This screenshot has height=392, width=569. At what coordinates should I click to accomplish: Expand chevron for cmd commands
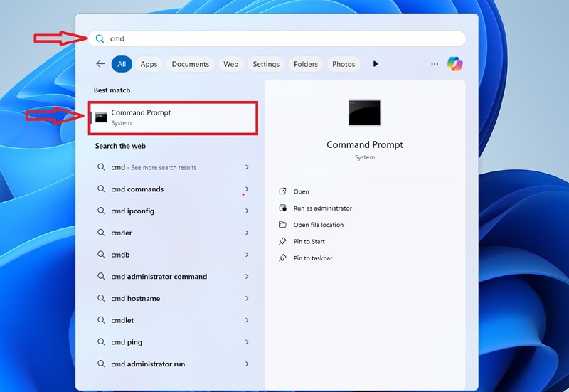coord(247,189)
